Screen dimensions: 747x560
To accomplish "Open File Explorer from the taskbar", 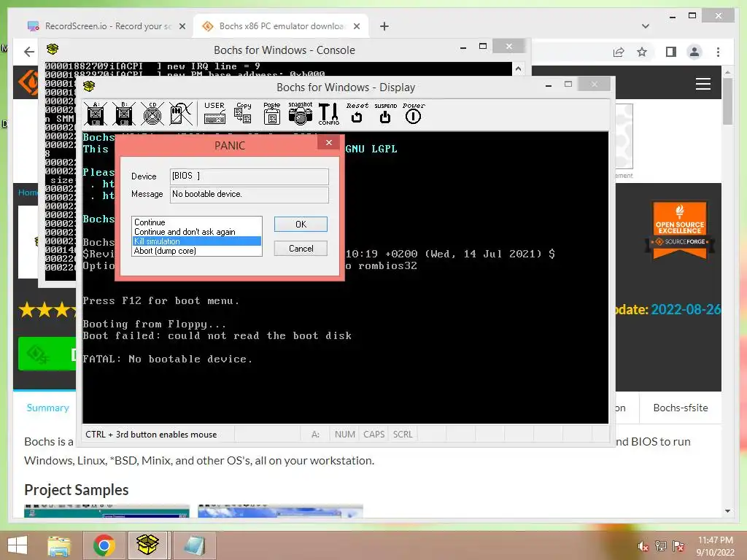I will tap(59, 545).
